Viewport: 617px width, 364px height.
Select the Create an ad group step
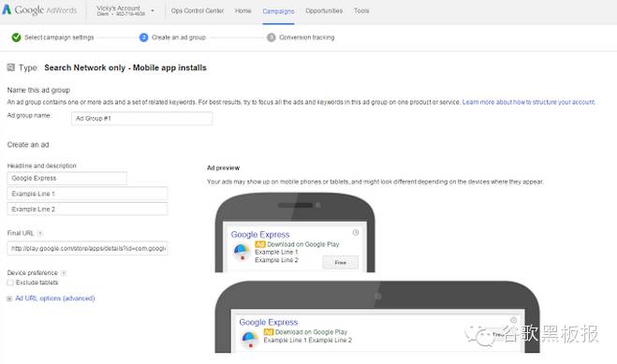pos(179,37)
